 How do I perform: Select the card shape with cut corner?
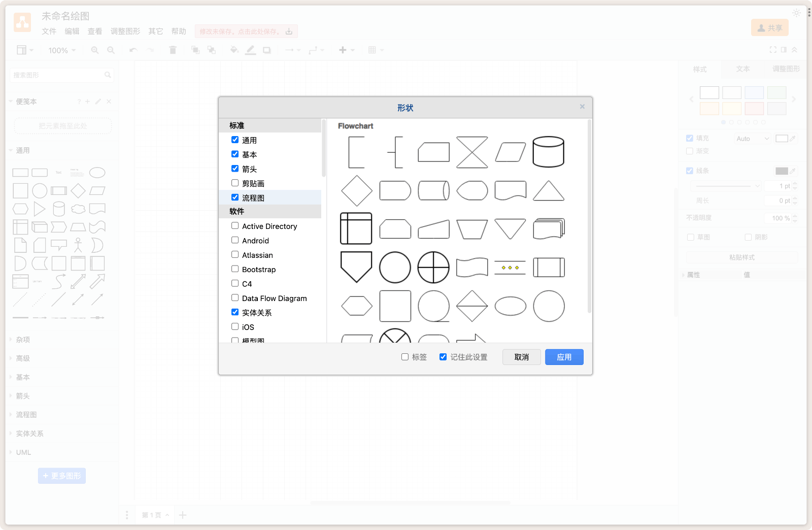tap(433, 152)
